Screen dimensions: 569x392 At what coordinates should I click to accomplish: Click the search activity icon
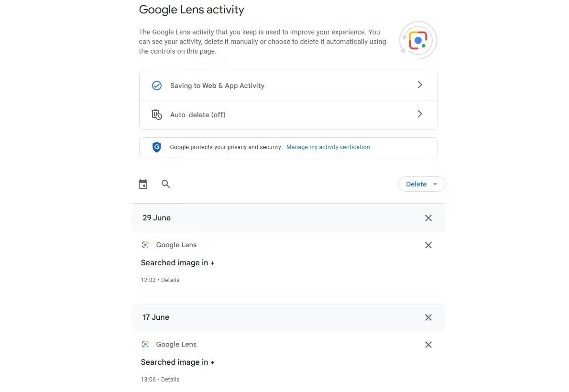click(x=165, y=184)
